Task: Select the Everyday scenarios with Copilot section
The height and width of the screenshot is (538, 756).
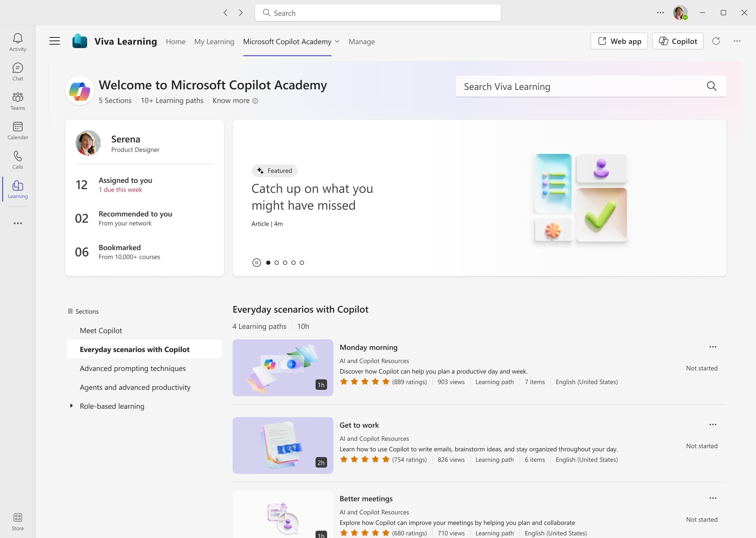Action: tap(134, 349)
